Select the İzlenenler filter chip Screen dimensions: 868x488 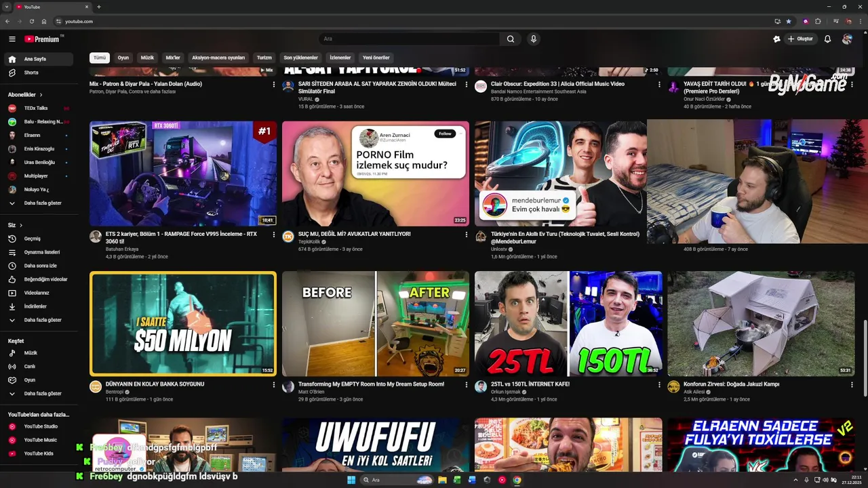(340, 58)
